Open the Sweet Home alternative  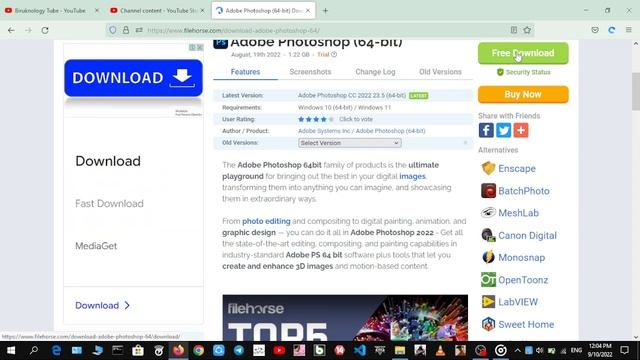coord(526,324)
